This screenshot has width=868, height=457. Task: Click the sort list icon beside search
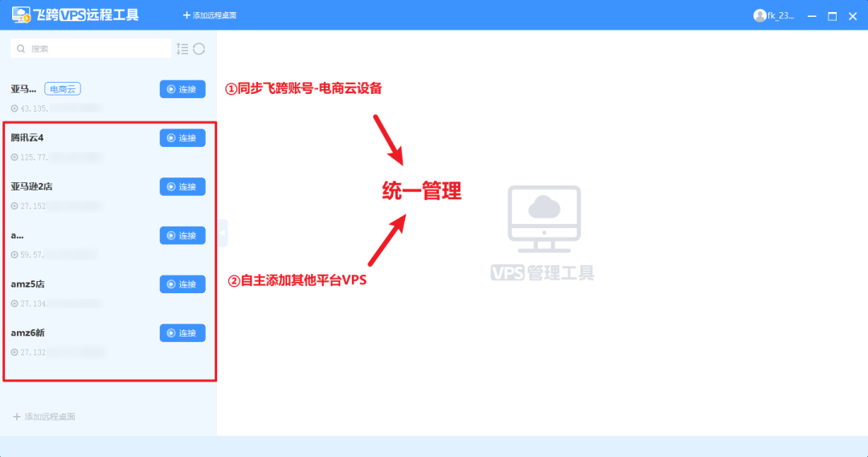182,49
